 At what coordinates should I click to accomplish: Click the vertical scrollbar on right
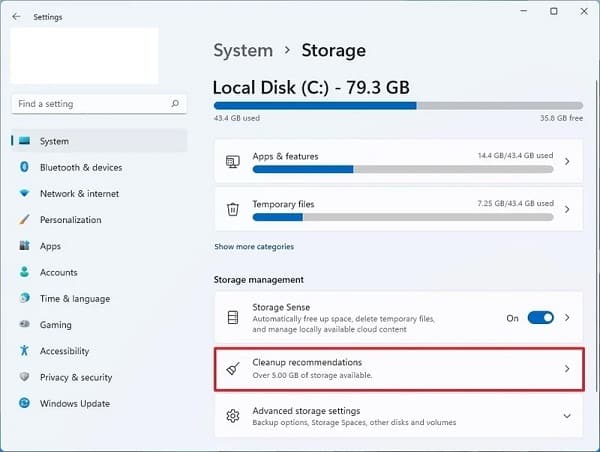(596, 236)
